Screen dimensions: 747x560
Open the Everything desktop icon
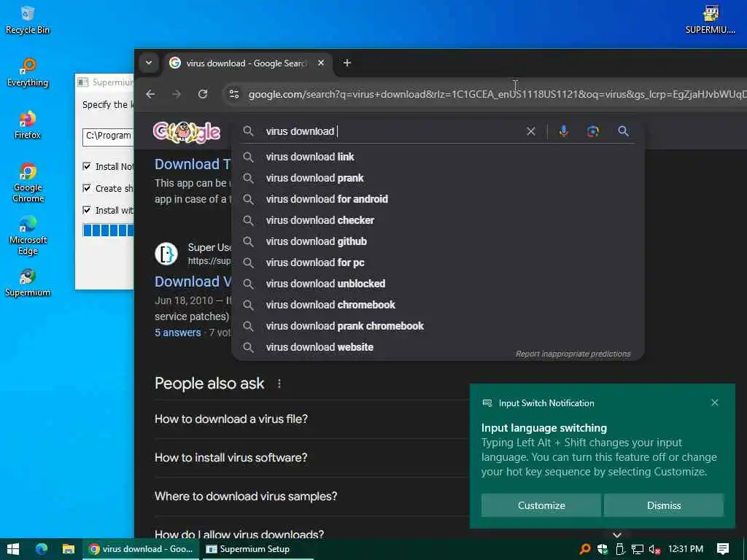pyautogui.click(x=28, y=72)
